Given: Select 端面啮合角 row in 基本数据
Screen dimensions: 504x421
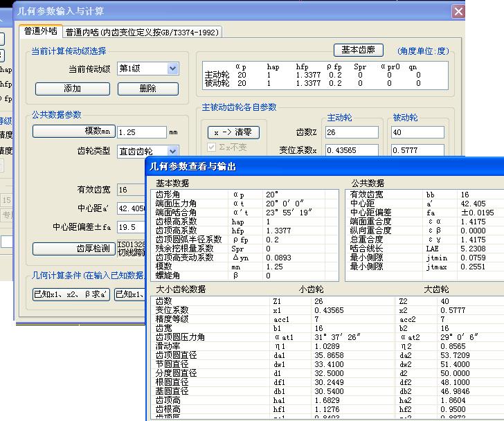Looking at the screenshot, I should (244, 213).
